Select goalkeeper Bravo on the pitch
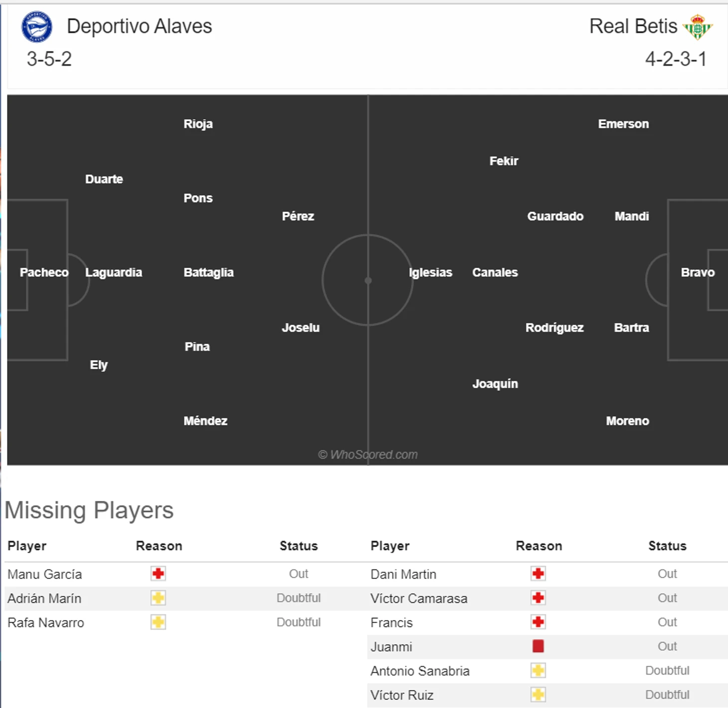The image size is (728, 708). point(698,272)
